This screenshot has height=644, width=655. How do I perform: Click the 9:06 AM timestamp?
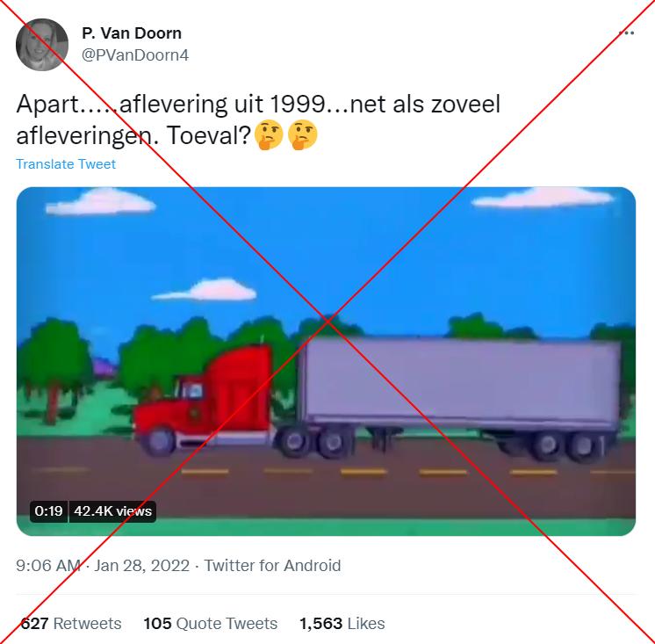click(x=48, y=566)
